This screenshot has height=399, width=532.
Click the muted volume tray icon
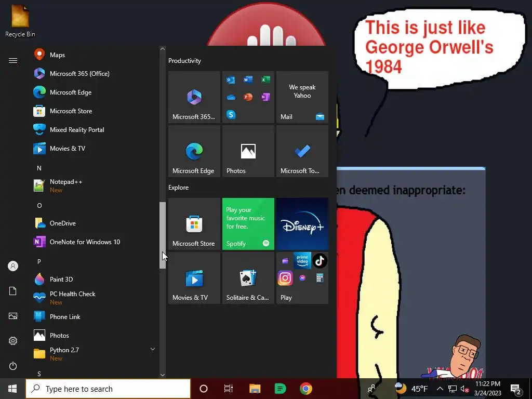(x=465, y=389)
